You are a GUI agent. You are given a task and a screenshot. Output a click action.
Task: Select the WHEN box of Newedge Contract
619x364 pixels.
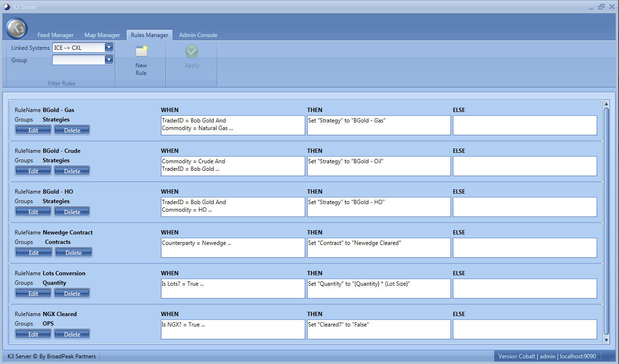233,248
